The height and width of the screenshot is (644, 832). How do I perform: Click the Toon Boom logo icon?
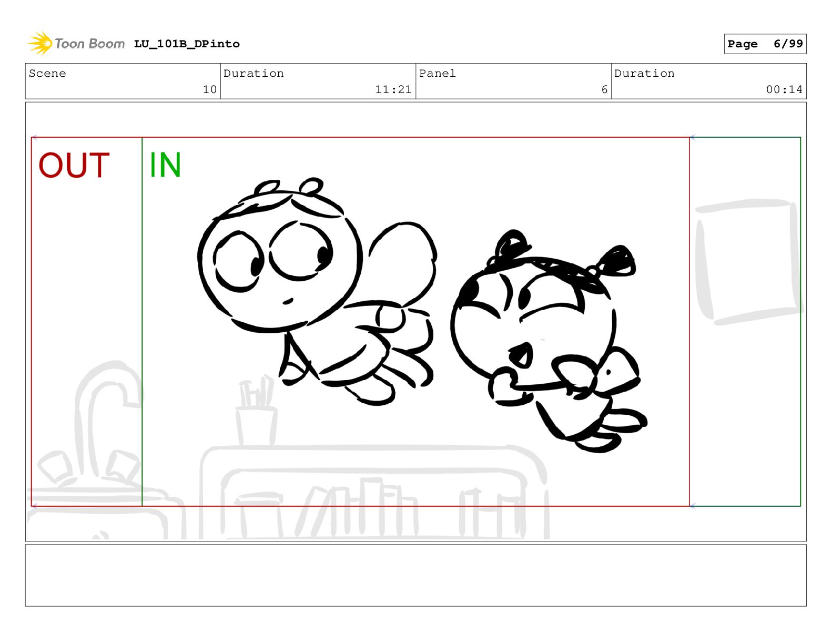pyautogui.click(x=40, y=43)
